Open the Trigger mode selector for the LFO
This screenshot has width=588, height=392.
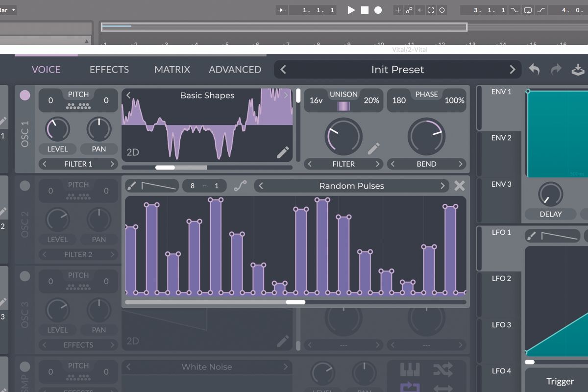(x=560, y=381)
